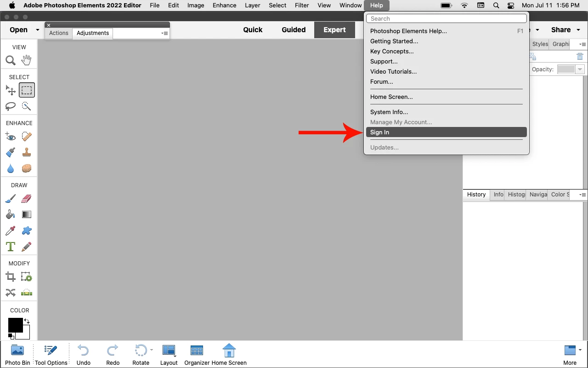Choose Video Tutorials from Help menu
This screenshot has width=588, height=368.
coord(447,72)
